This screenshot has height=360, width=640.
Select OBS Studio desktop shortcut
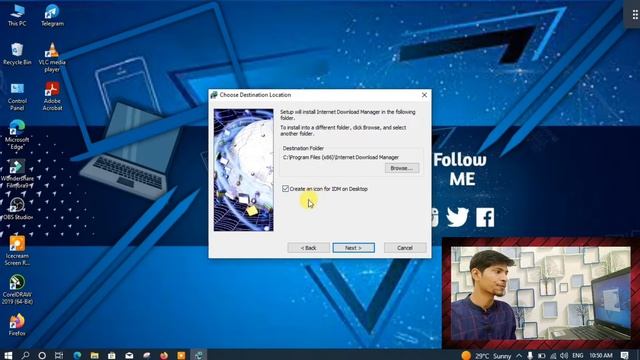click(17, 209)
